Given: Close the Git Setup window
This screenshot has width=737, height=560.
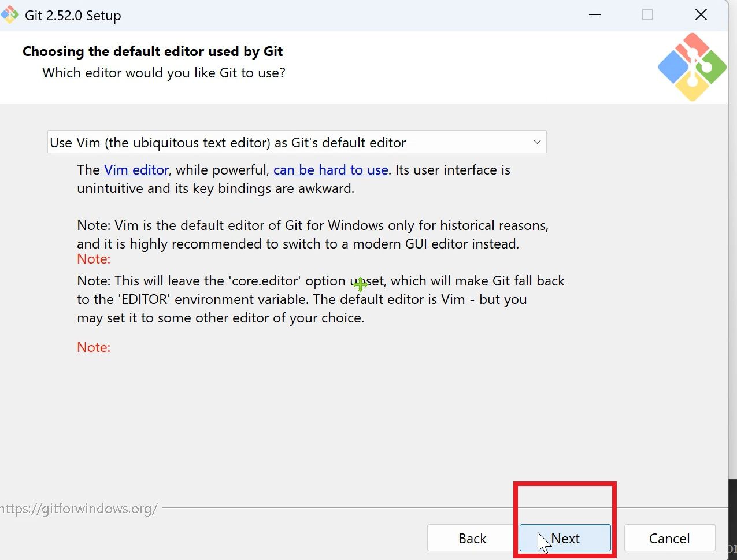Looking at the screenshot, I should point(701,15).
